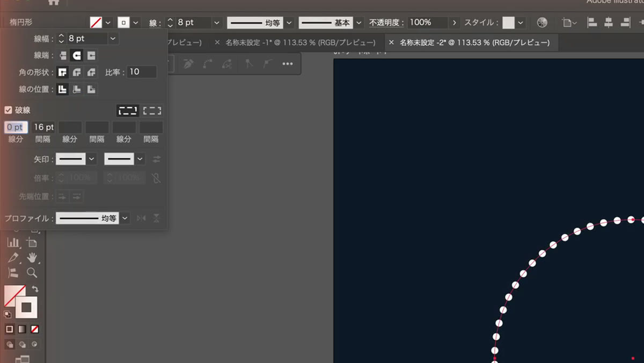Click the Stroke box in toolbar
644x363 pixels.
(26, 308)
